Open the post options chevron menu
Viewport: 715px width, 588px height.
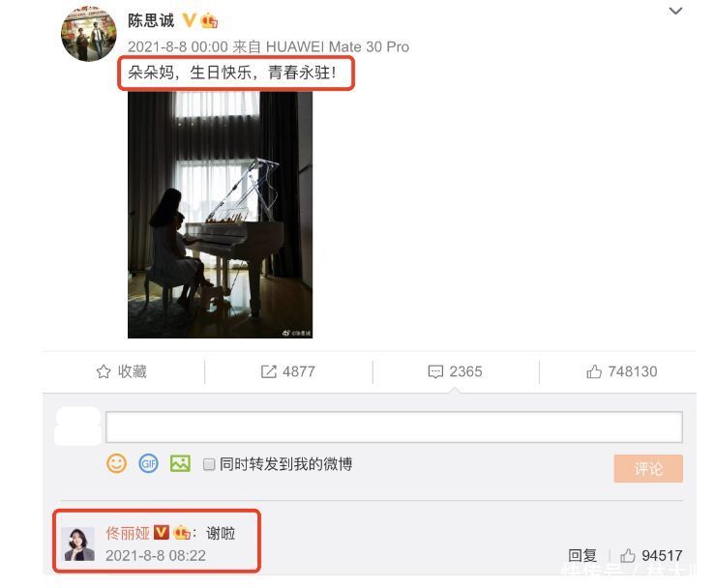point(675,11)
